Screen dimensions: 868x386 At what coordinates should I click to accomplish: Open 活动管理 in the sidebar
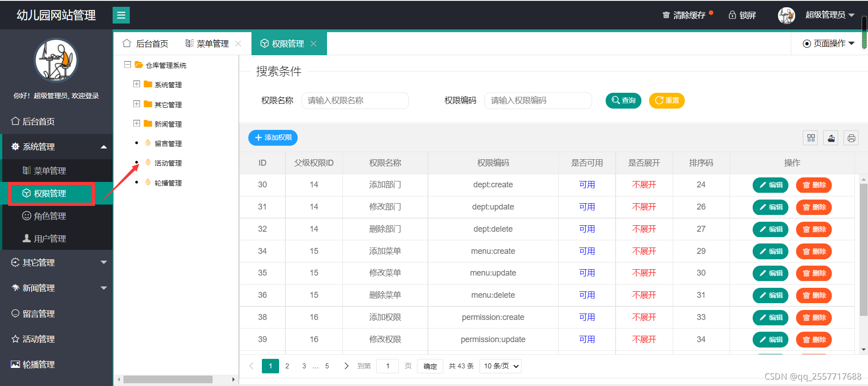pos(57,339)
